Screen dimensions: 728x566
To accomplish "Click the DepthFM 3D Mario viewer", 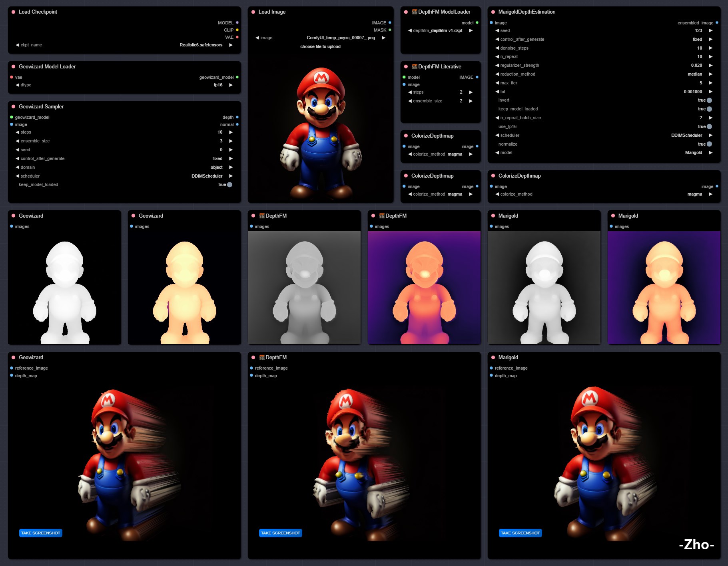I will (x=364, y=464).
